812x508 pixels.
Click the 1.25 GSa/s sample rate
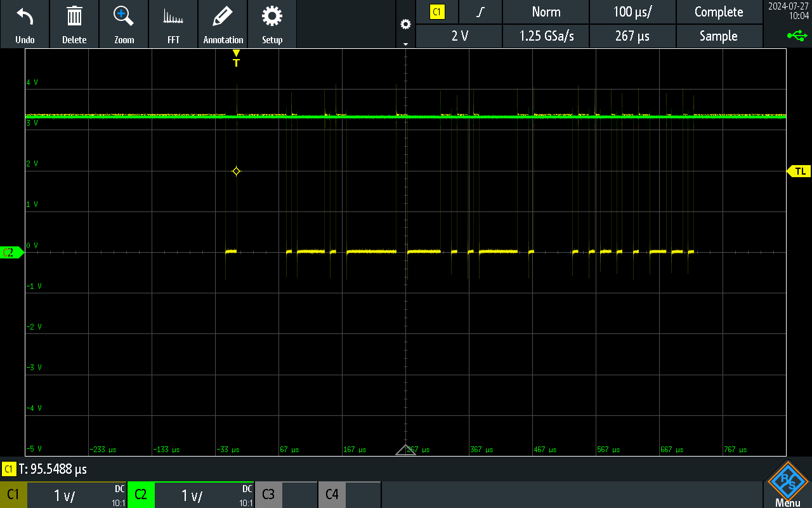546,36
